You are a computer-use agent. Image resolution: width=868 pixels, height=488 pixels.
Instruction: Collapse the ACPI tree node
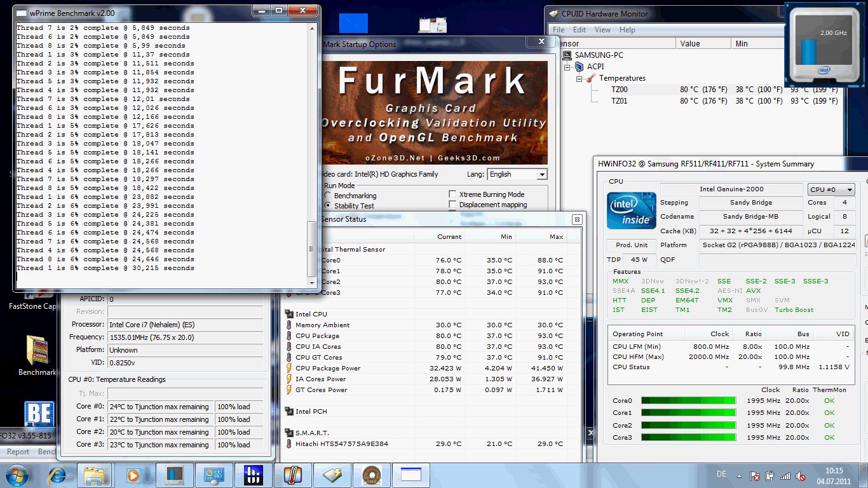(567, 67)
